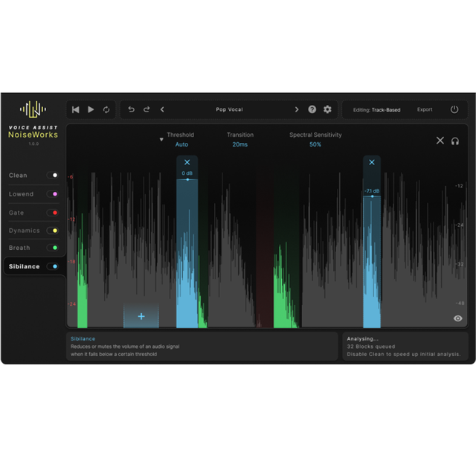Click the -7.1 dB label in region
The width and height of the screenshot is (476, 476).
click(x=372, y=191)
